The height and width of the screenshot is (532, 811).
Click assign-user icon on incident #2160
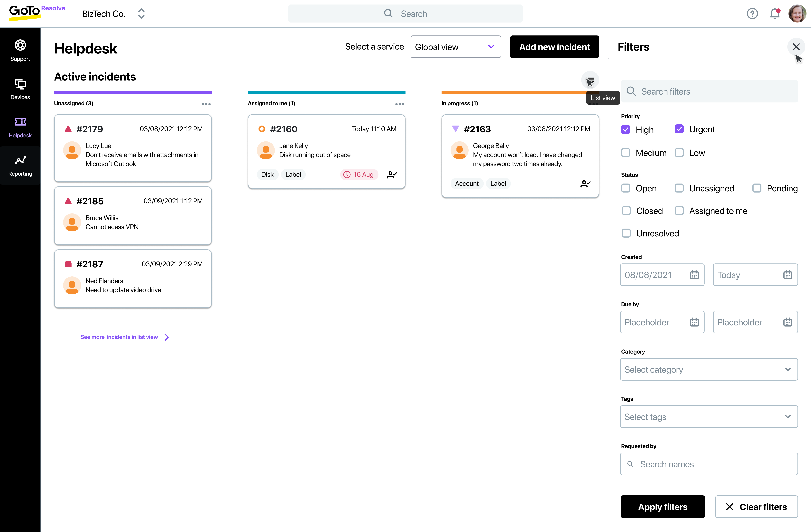[392, 175]
